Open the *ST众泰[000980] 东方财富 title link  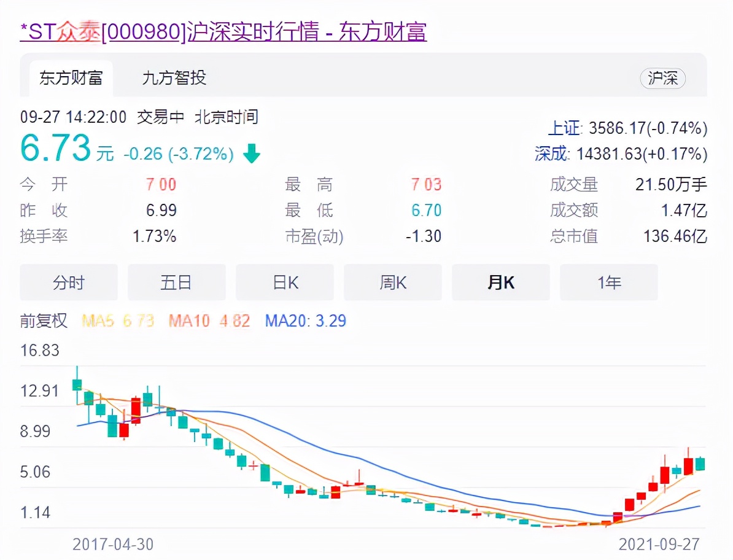[223, 32]
